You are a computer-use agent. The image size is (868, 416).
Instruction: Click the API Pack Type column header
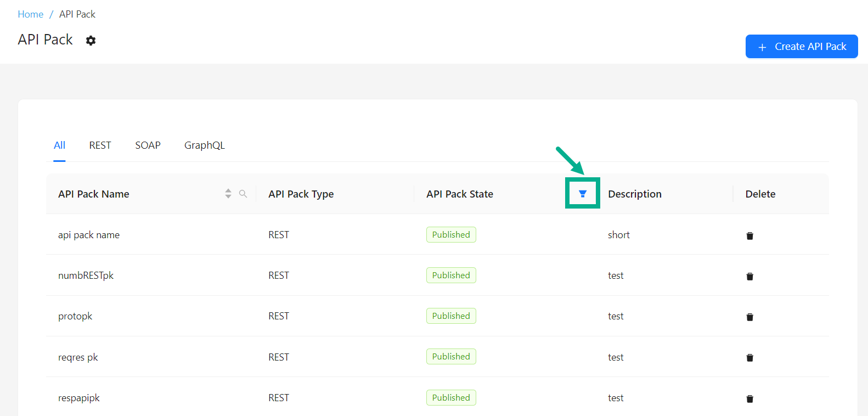click(x=301, y=194)
